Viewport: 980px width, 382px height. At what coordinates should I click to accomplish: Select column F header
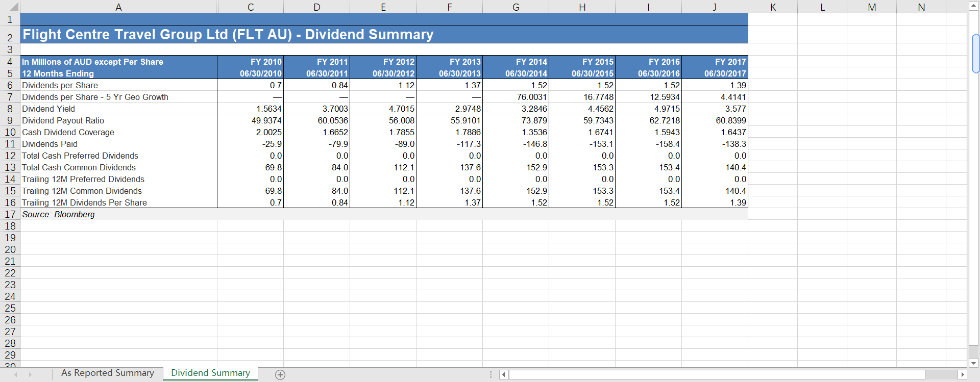click(x=450, y=7)
